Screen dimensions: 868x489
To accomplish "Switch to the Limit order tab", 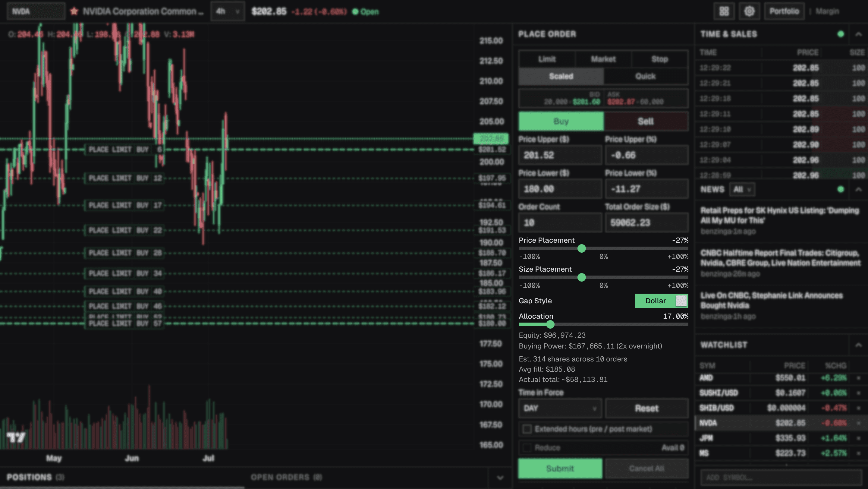I will click(x=547, y=59).
